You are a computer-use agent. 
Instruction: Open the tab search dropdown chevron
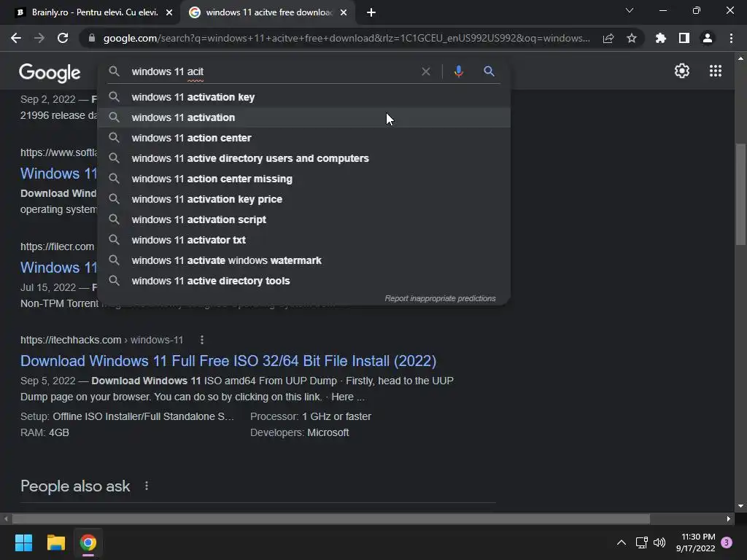point(630,10)
